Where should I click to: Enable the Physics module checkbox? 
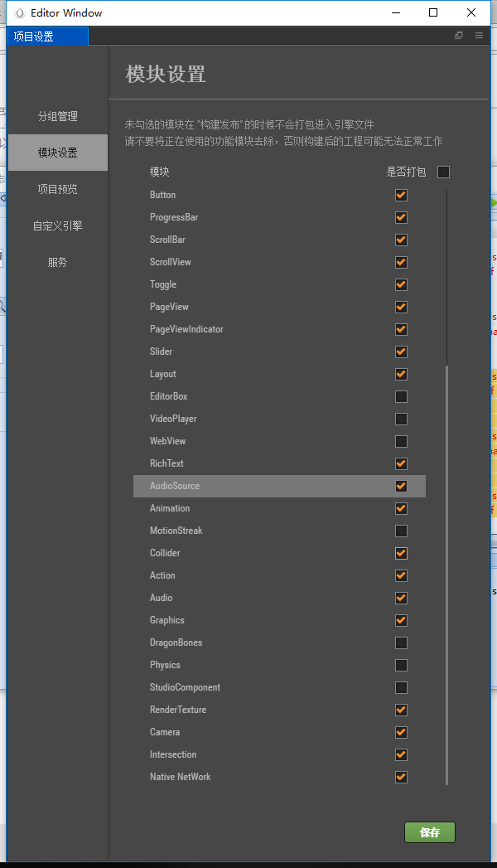[x=401, y=665]
